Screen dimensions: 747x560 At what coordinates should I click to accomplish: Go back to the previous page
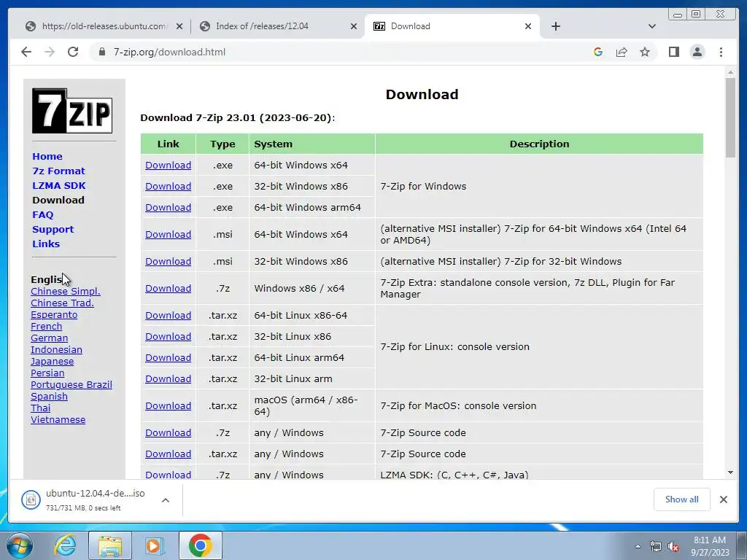(x=26, y=52)
